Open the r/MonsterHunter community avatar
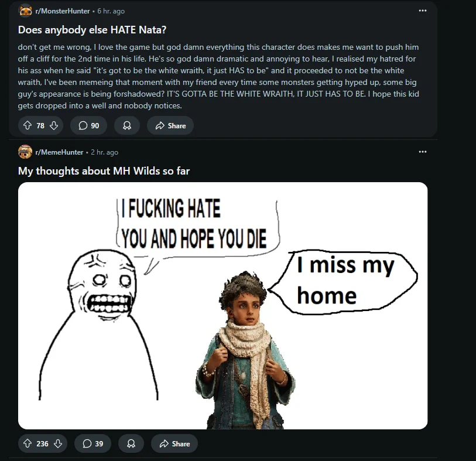476x461 pixels. 26,11
